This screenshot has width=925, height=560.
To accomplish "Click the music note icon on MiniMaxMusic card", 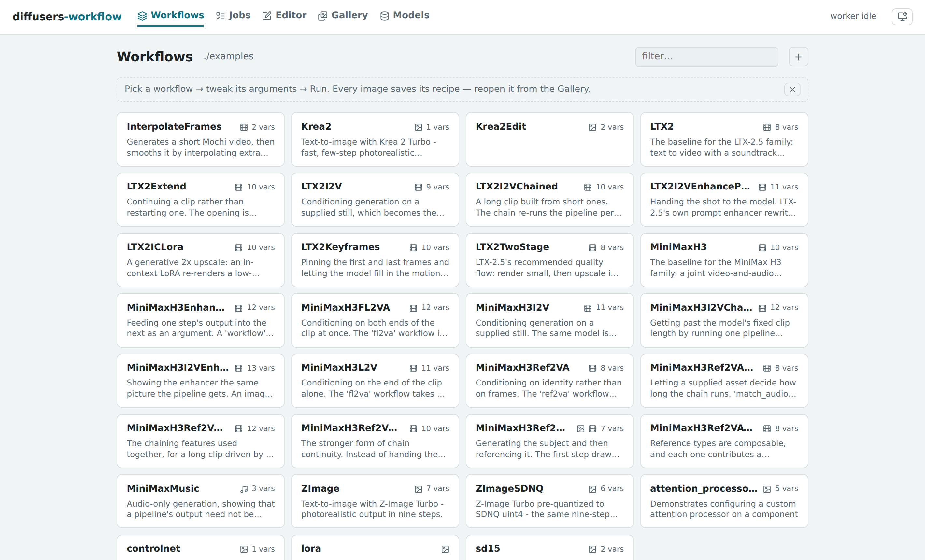I will (x=244, y=489).
